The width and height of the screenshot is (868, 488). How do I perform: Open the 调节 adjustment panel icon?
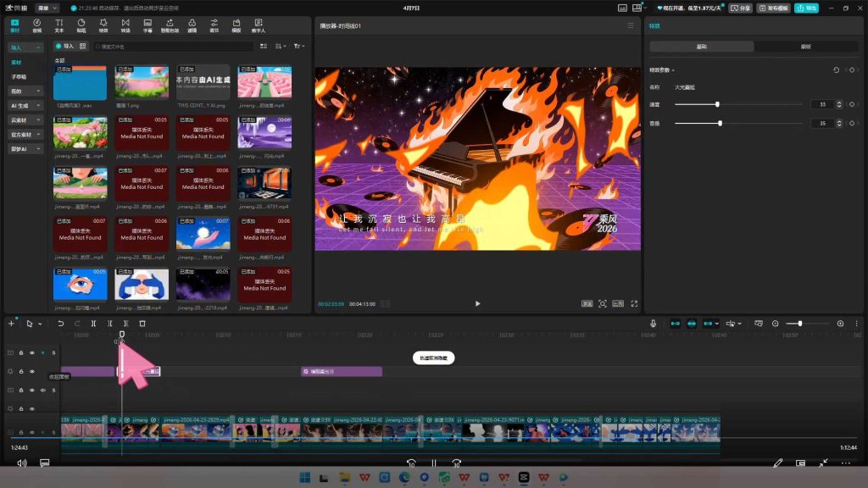[x=214, y=25]
